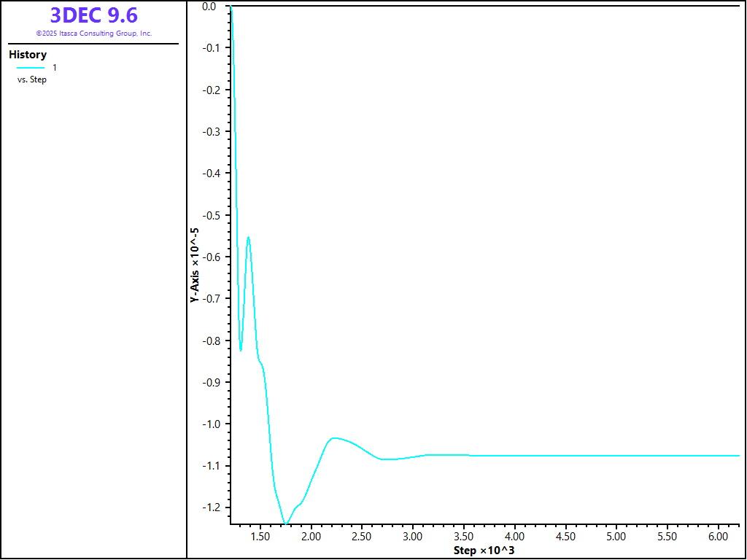Click the 2.00 X-axis tick label
The width and height of the screenshot is (747, 560).
pos(311,537)
